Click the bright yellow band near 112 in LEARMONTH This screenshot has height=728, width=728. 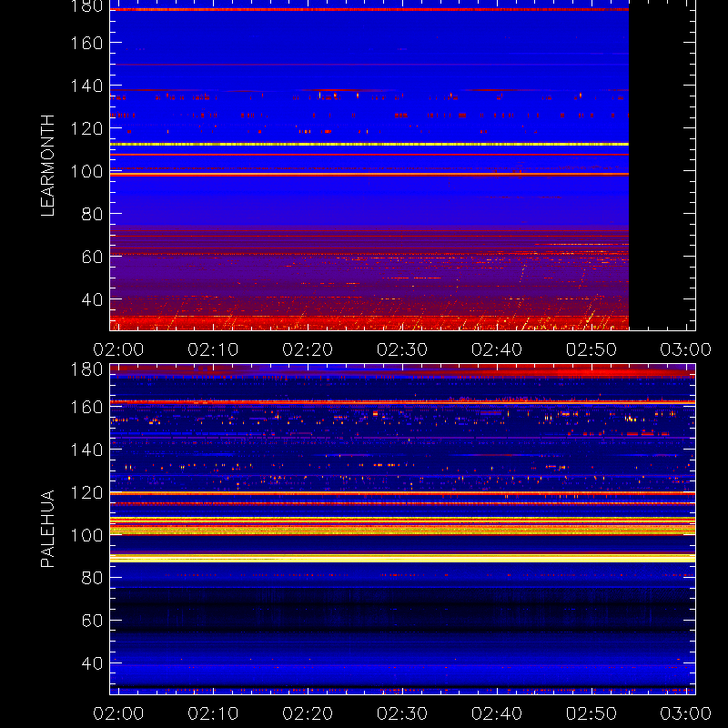(369, 145)
